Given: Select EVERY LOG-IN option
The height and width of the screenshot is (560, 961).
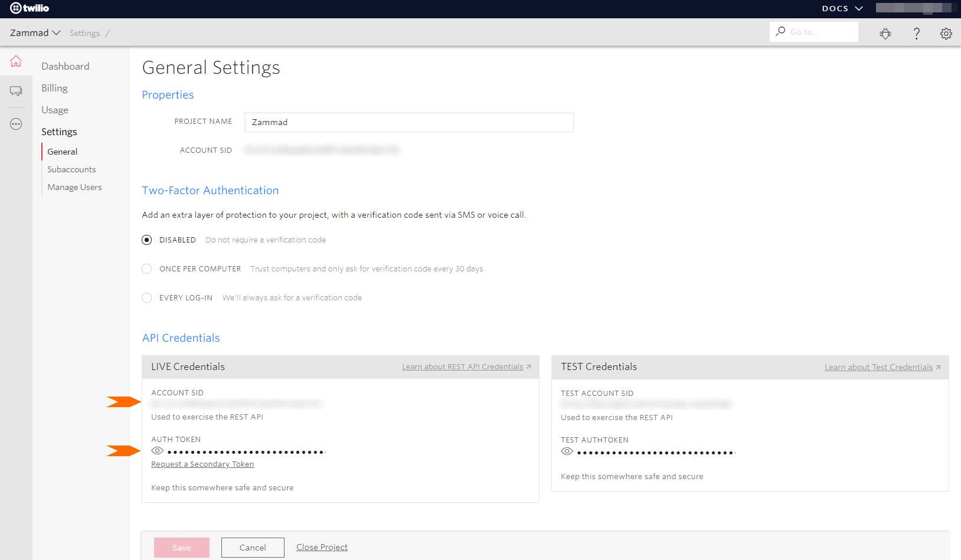Looking at the screenshot, I should (x=147, y=297).
